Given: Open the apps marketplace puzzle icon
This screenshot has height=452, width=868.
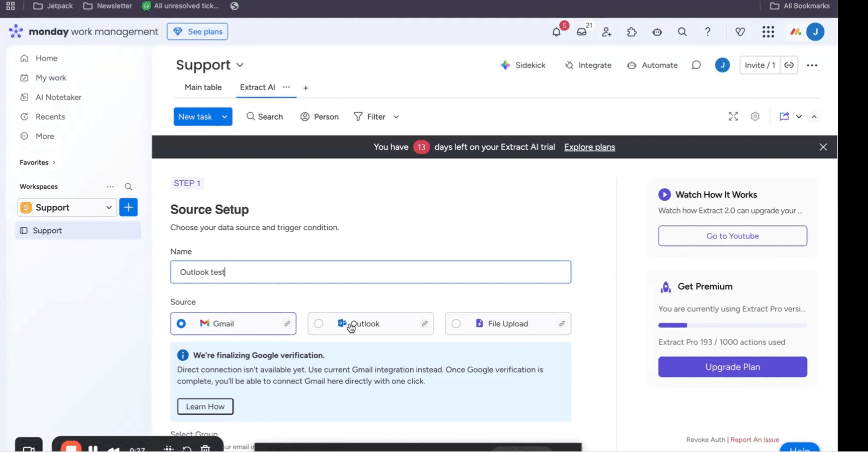Looking at the screenshot, I should (632, 32).
